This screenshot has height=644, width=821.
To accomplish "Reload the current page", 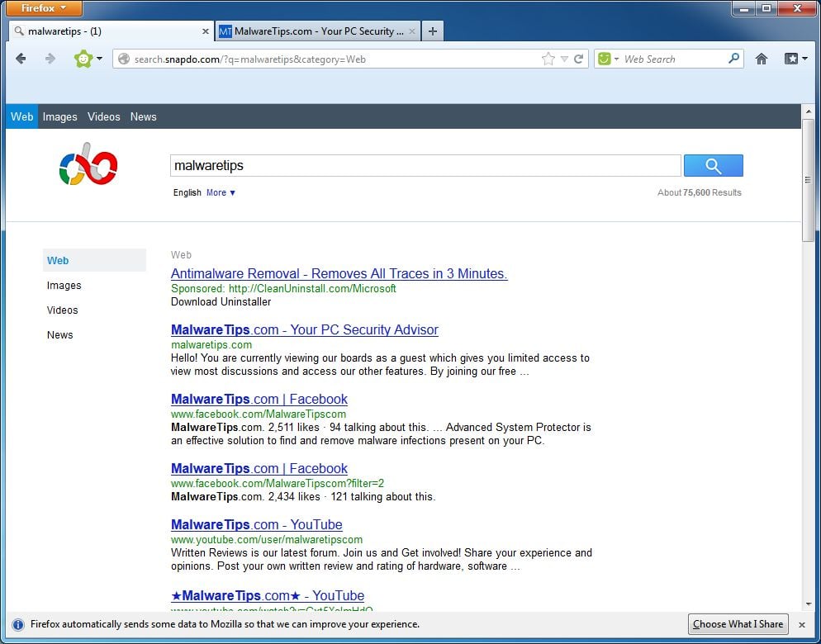I will [x=578, y=59].
